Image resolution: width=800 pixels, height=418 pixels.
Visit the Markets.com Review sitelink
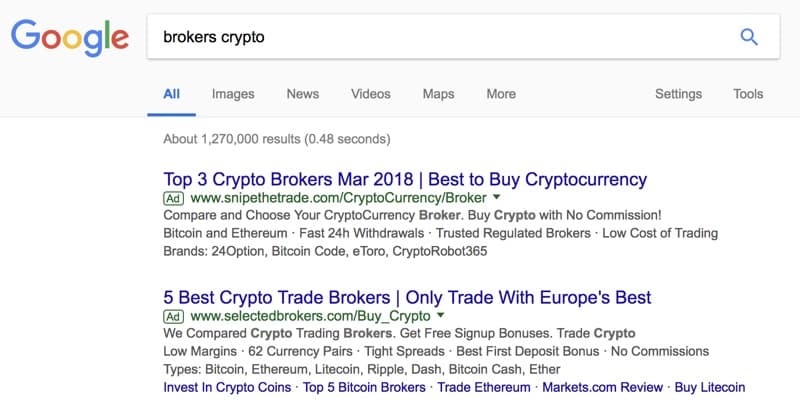coord(602,387)
